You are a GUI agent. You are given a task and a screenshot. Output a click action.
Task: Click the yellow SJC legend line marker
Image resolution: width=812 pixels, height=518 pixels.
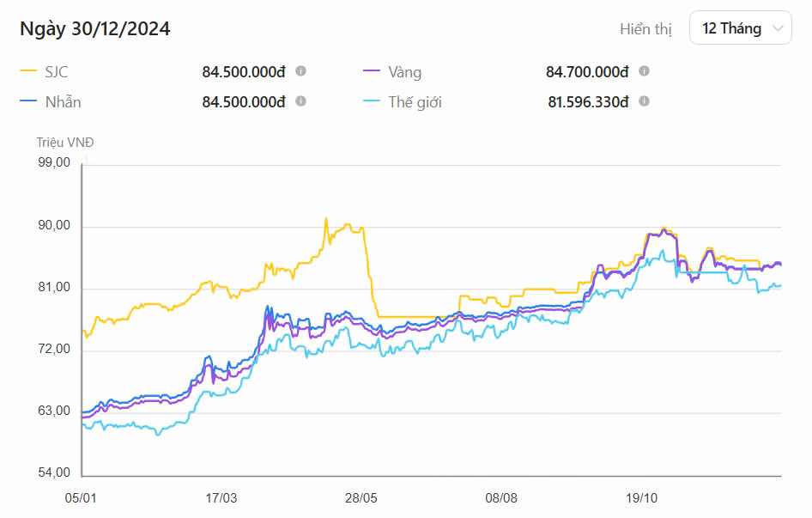click(28, 72)
